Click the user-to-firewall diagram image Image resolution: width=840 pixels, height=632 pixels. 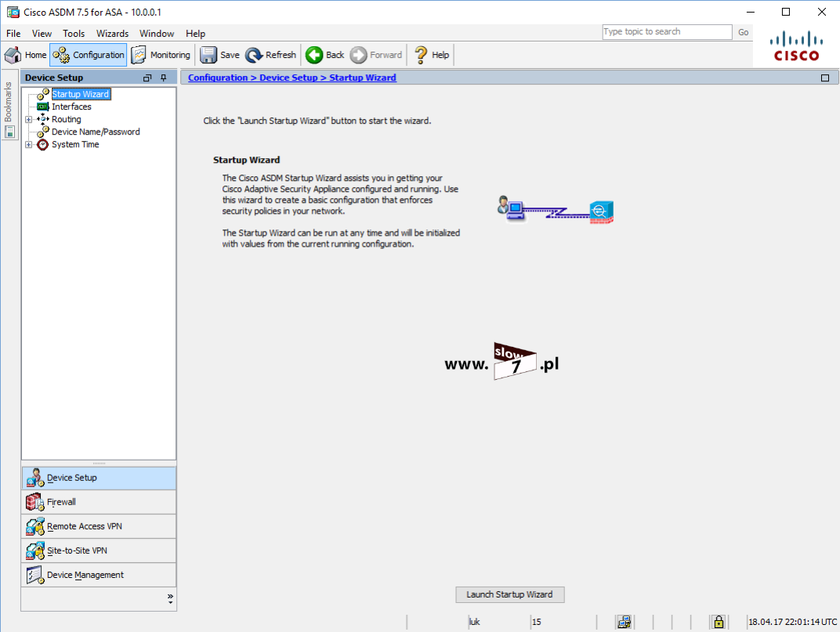tap(555, 209)
